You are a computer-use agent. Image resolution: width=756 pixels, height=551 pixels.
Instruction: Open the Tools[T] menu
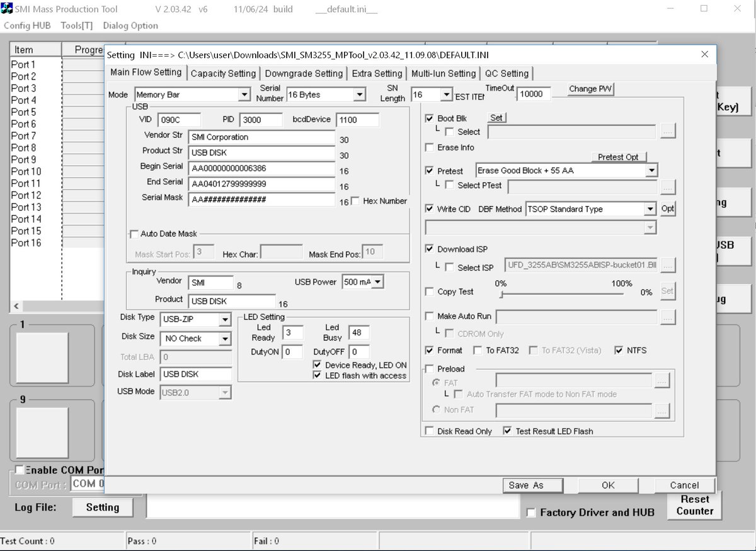[x=77, y=26]
